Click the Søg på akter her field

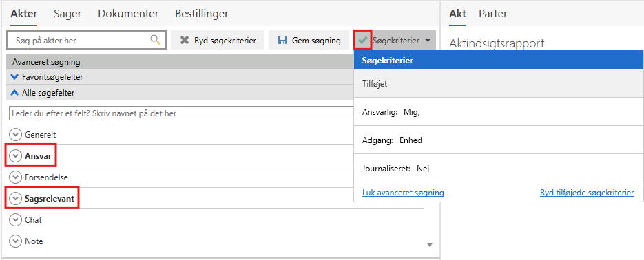point(86,40)
